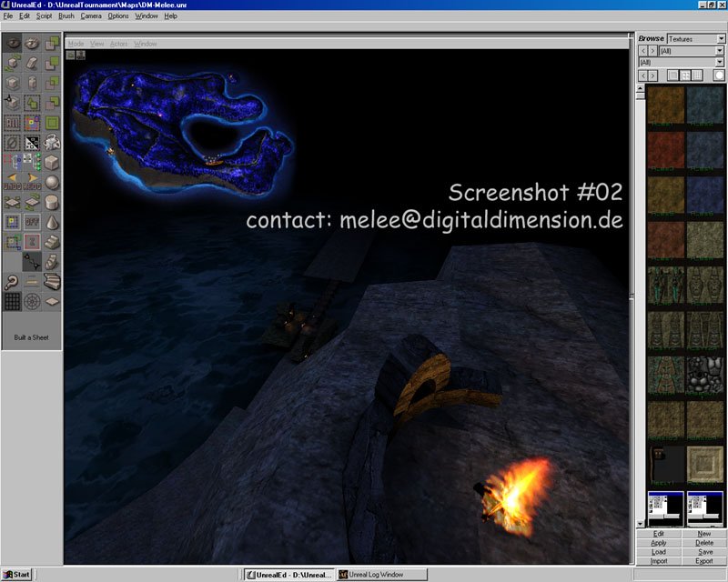Click the Delete texture button

(x=703, y=543)
